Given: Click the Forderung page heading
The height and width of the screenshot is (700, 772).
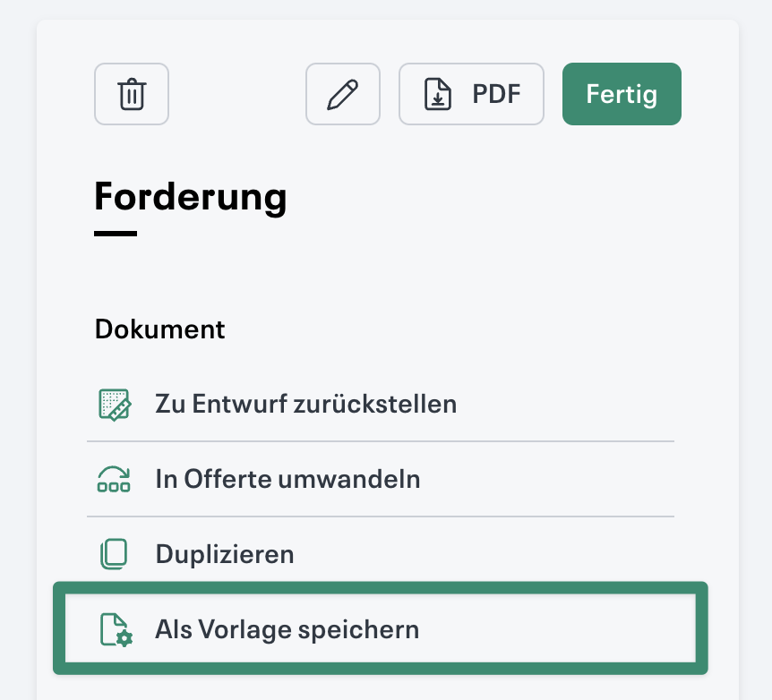Looking at the screenshot, I should pos(190,198).
